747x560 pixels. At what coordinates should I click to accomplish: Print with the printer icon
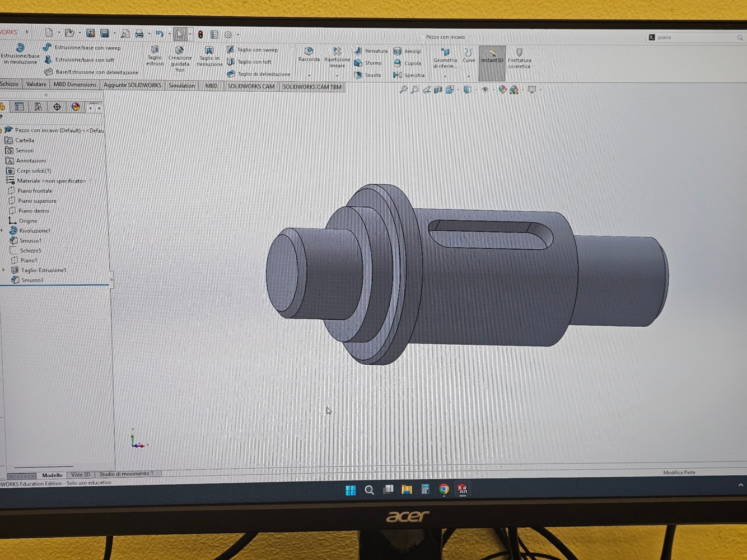pos(139,34)
